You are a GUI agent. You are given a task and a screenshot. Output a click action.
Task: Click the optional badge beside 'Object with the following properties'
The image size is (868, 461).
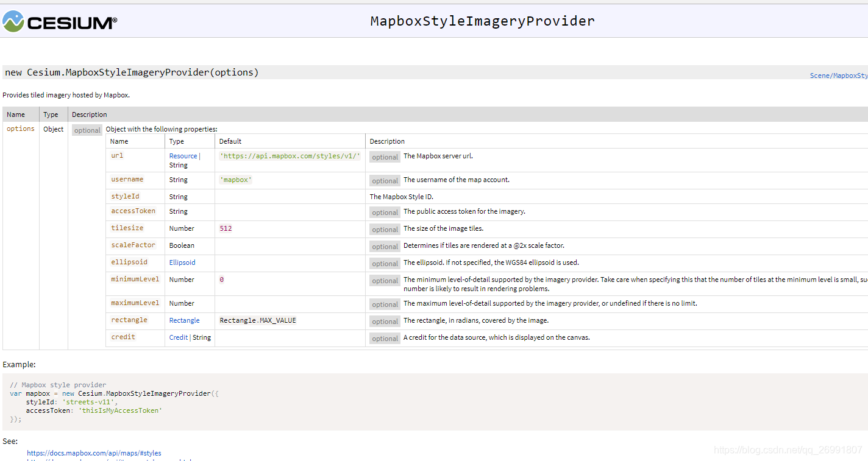pos(87,130)
